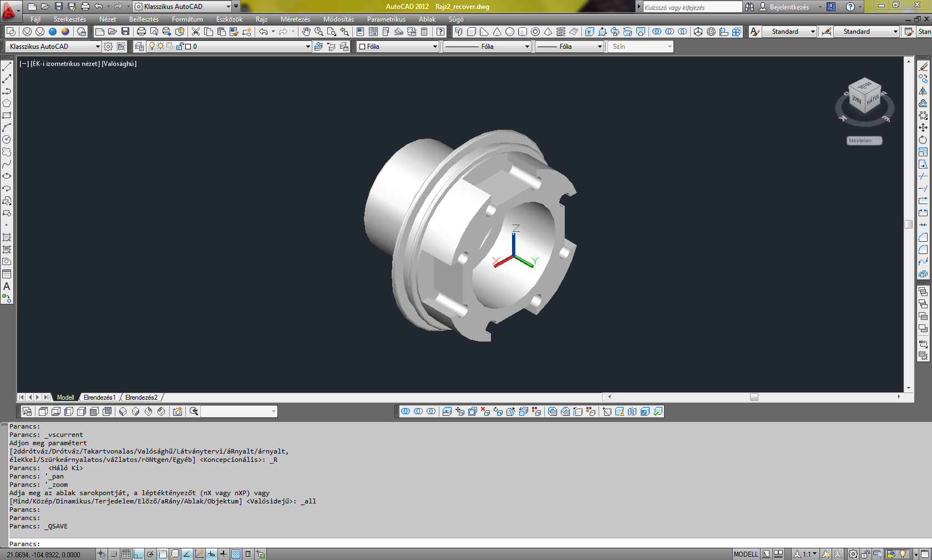Image resolution: width=932 pixels, height=560 pixels.
Task: Click the Plot (print) icon in Standard toolbar
Action: tap(141, 32)
